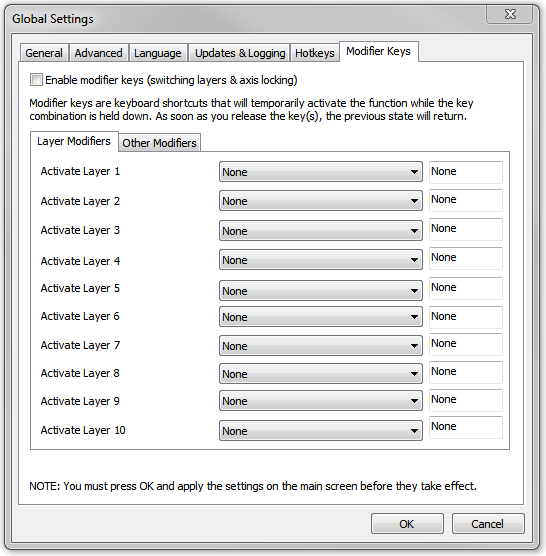The image size is (546, 556).
Task: Open the Hotkeys tab
Action: 314,53
